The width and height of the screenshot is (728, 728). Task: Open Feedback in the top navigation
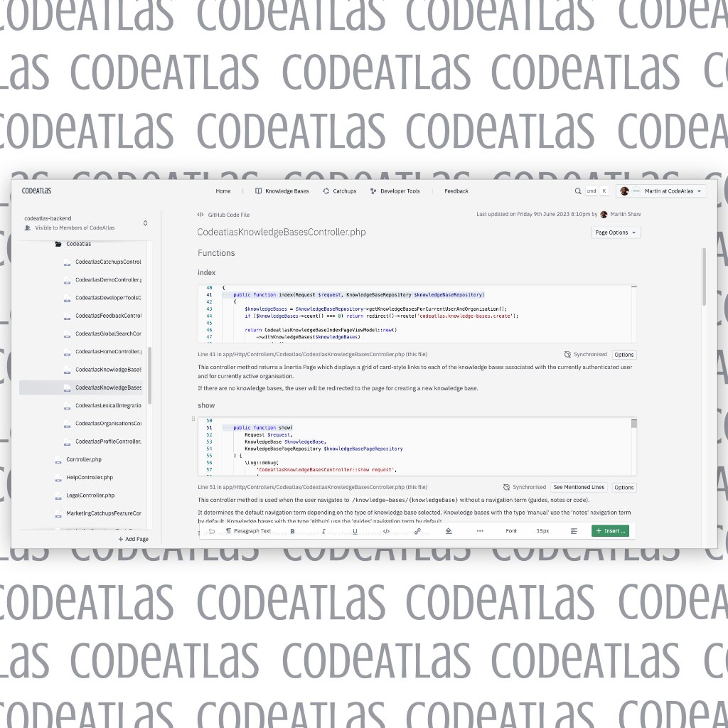(456, 191)
